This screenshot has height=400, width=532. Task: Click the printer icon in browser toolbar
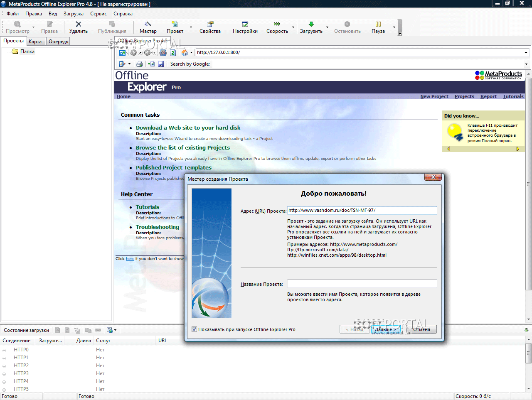click(x=140, y=64)
